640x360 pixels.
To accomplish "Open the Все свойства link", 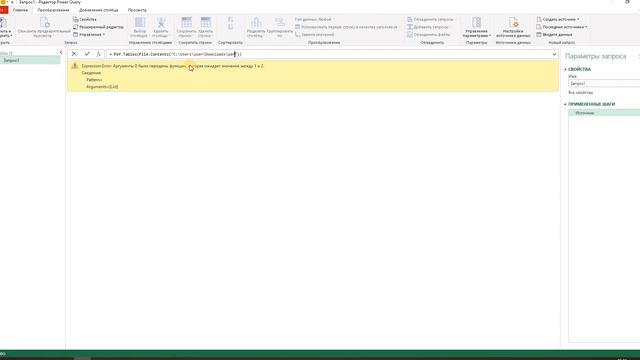I will 580,93.
